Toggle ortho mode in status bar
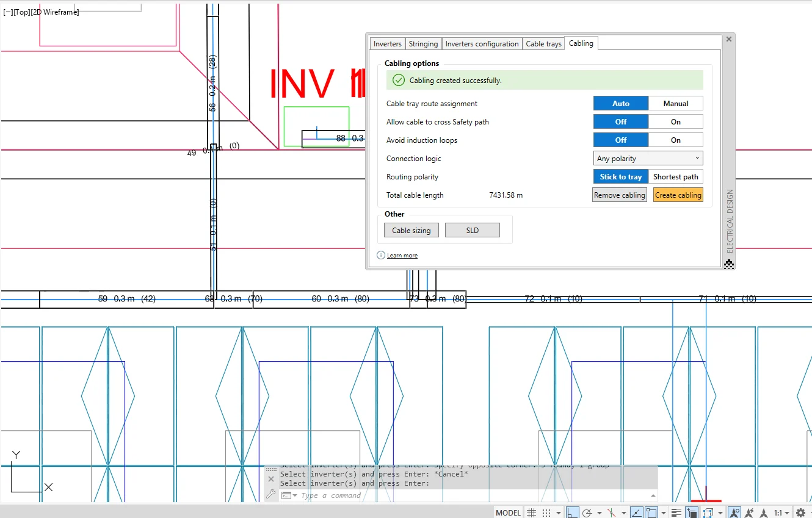Screen dimensions: 812x518 click(x=572, y=513)
